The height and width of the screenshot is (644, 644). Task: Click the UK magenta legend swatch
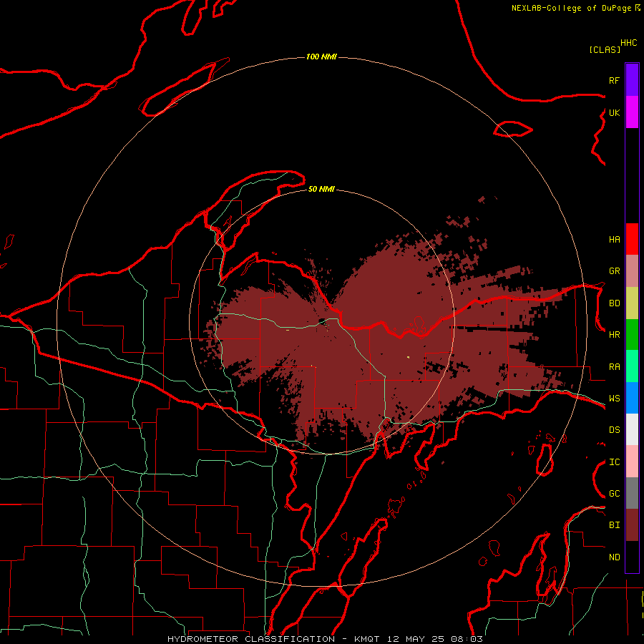tap(632, 112)
